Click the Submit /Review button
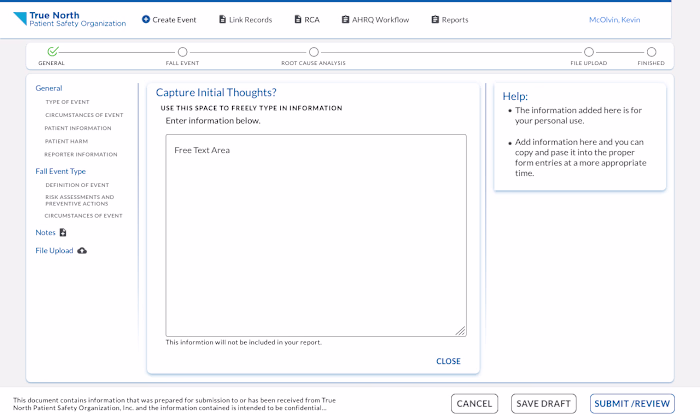700x420 pixels. [632, 403]
